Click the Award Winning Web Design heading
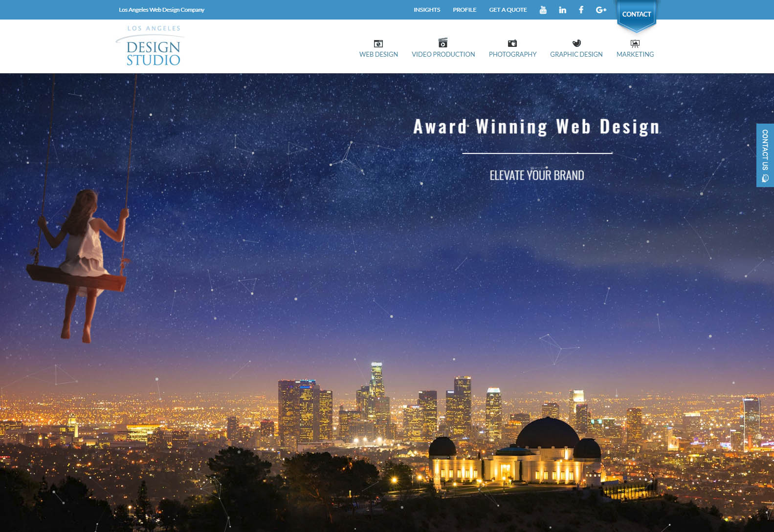Viewport: 774px width, 532px height. [536, 127]
